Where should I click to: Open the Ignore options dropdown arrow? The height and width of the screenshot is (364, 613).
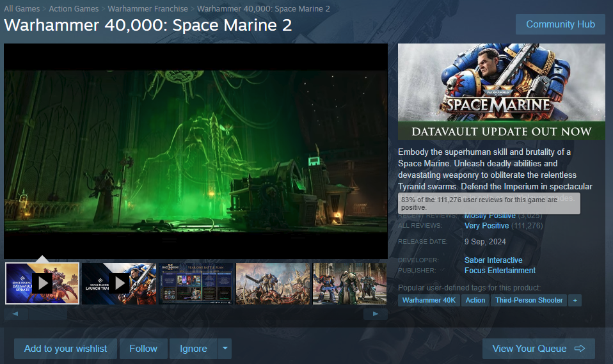(225, 349)
